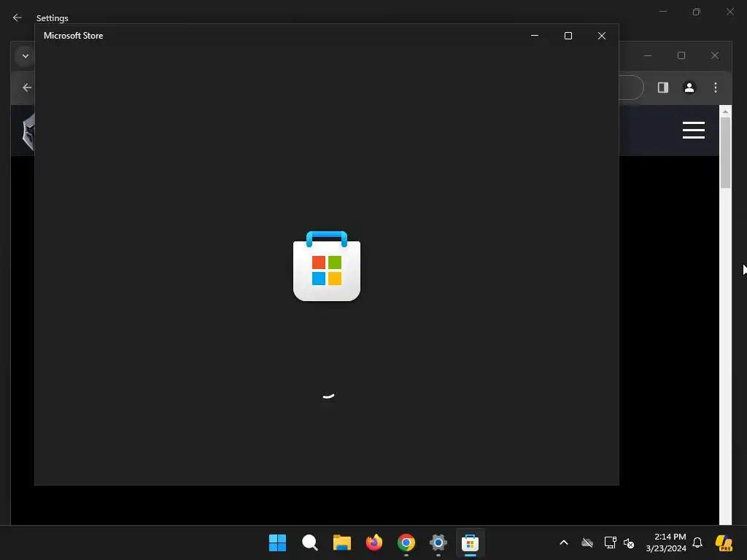Screen dimensions: 747x560
Task: Restore down the Settings window
Action: [x=696, y=12]
